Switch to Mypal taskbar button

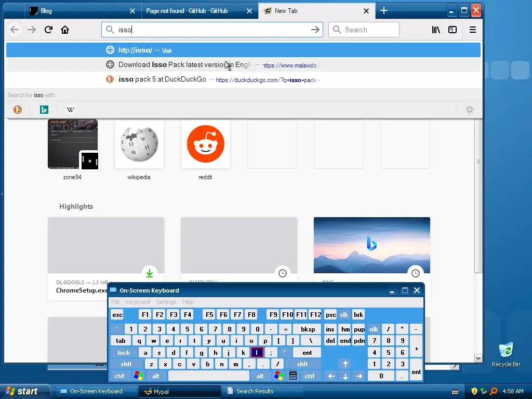click(180, 391)
